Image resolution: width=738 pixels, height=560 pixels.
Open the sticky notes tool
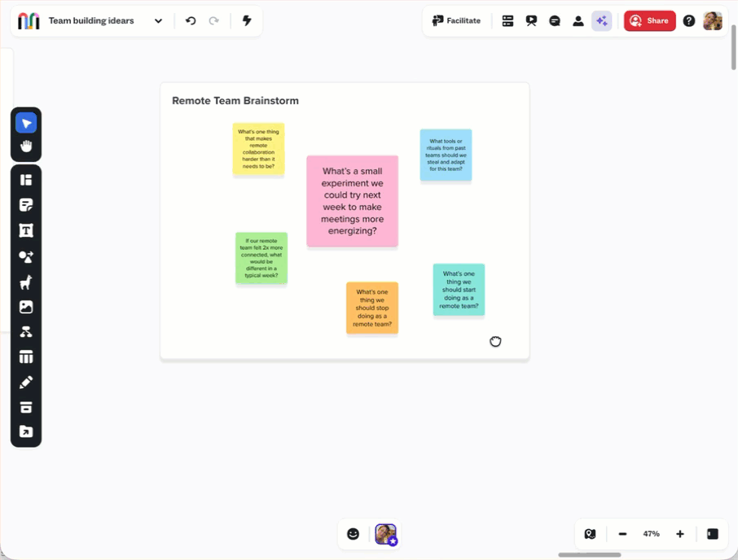click(26, 205)
